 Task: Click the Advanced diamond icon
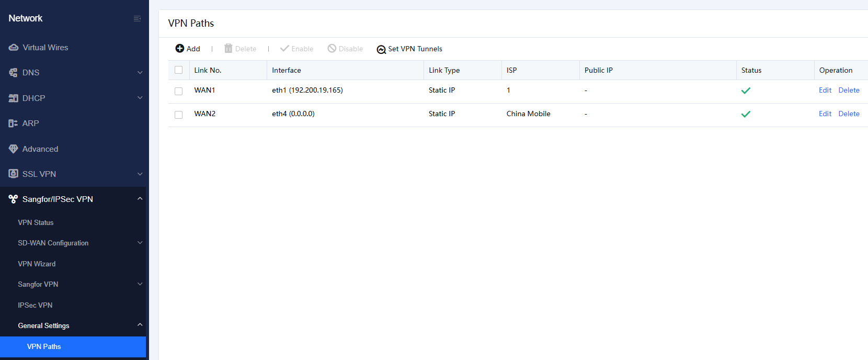14,149
